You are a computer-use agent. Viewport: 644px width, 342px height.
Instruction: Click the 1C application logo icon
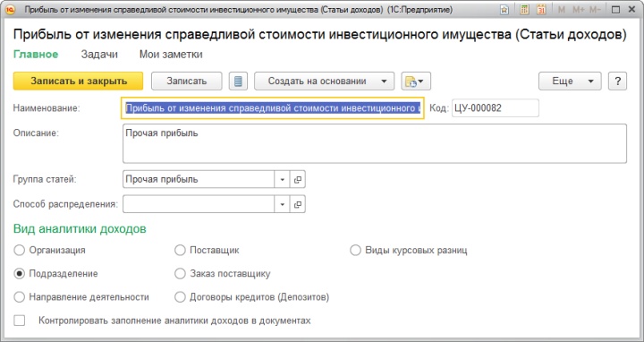(10, 10)
